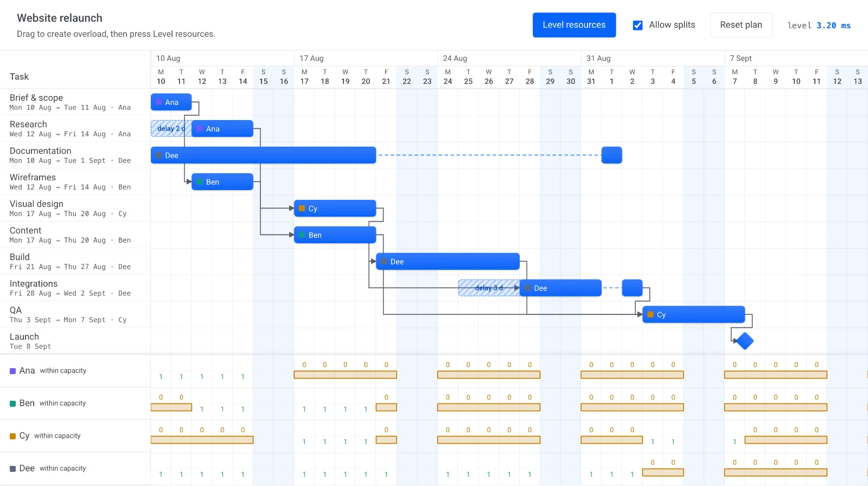Click the orange square icon in Visual design bar
This screenshot has height=486, width=868.
[x=302, y=209]
